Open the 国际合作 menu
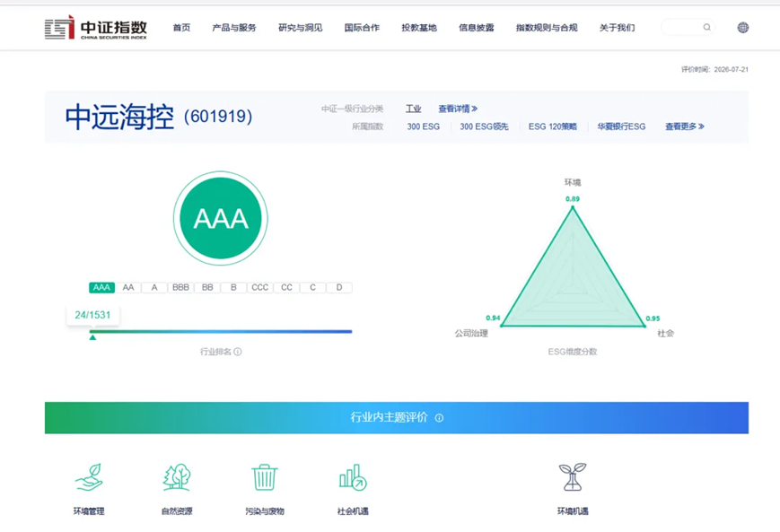This screenshot has width=780, height=532. click(x=362, y=28)
